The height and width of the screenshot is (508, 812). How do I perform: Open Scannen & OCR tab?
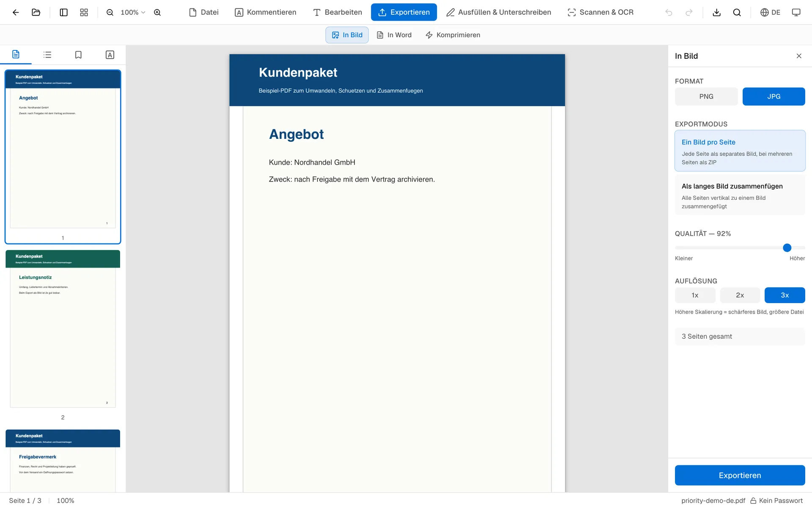tap(601, 12)
